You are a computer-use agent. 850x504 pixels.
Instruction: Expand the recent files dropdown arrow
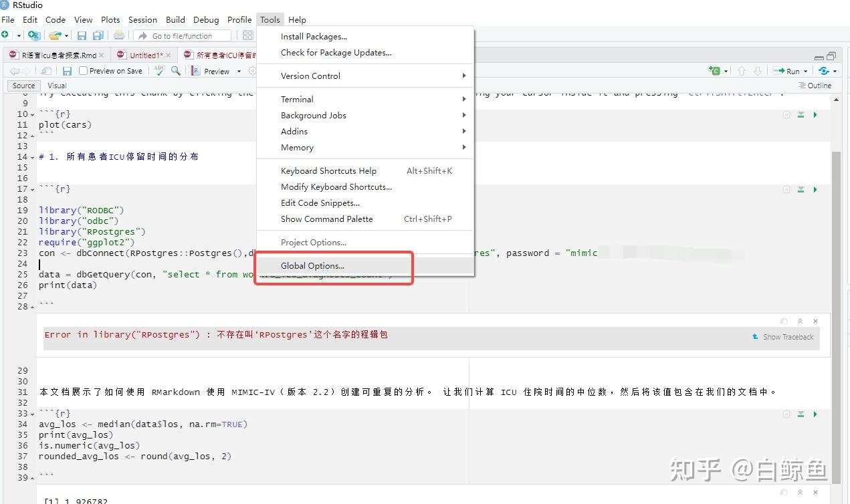pyautogui.click(x=66, y=35)
